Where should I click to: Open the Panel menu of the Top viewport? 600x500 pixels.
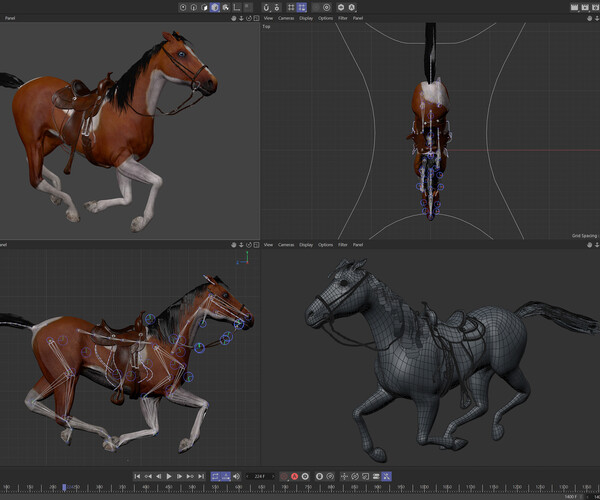pos(358,18)
